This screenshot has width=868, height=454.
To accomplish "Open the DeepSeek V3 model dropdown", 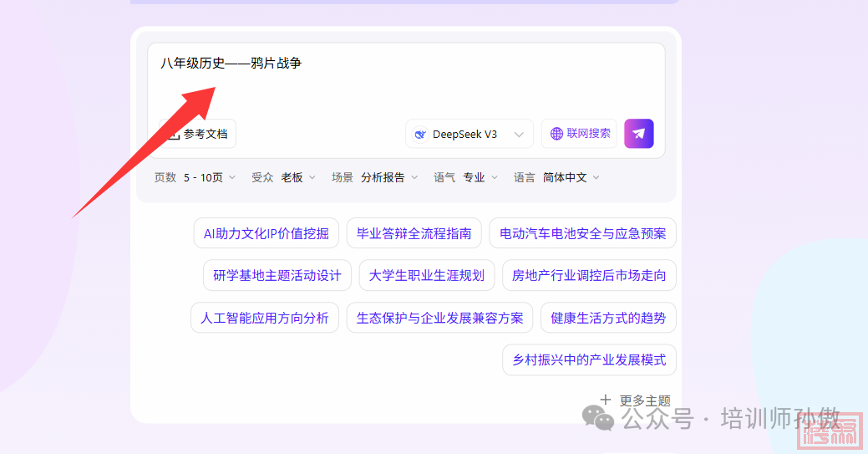I will tap(470, 134).
